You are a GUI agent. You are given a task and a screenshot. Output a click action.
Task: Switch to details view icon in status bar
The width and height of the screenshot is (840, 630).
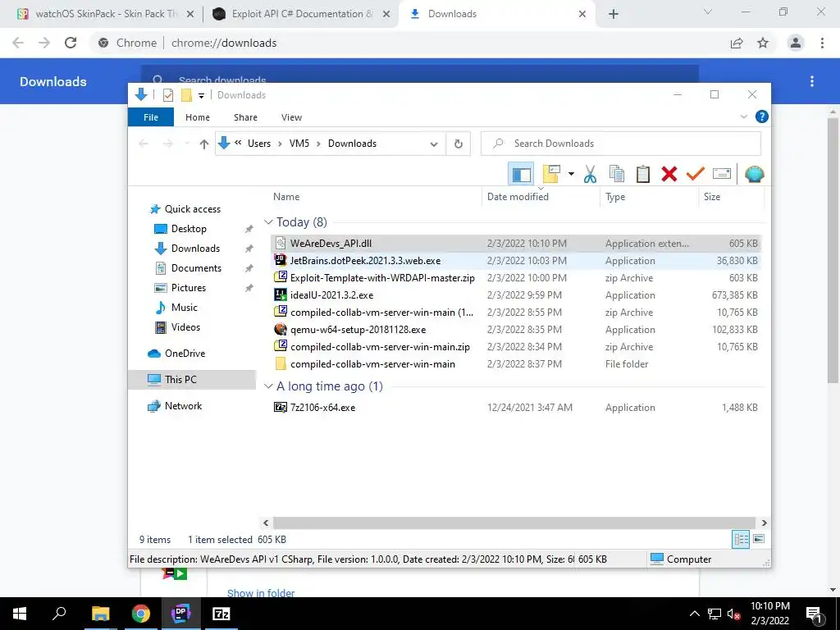click(x=741, y=540)
